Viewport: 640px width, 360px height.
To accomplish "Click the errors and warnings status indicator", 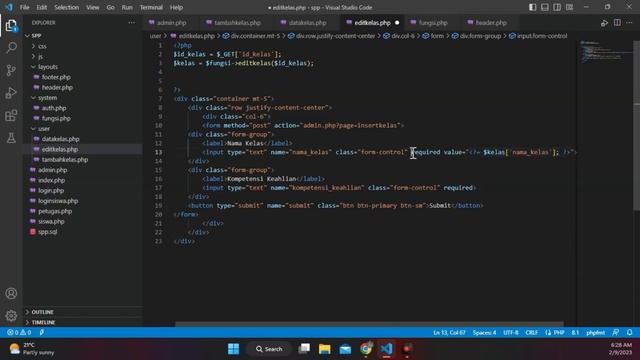I will coord(19,333).
